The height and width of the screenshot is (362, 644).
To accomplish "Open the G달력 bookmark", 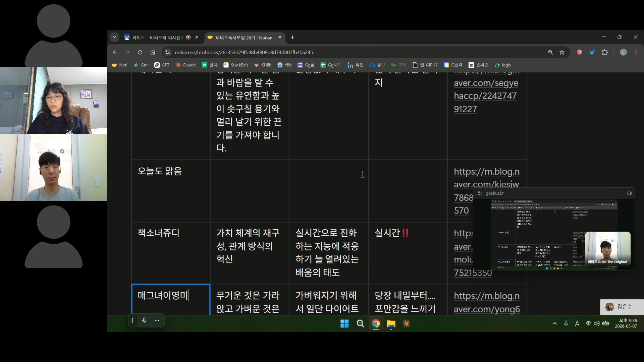I will (453, 65).
